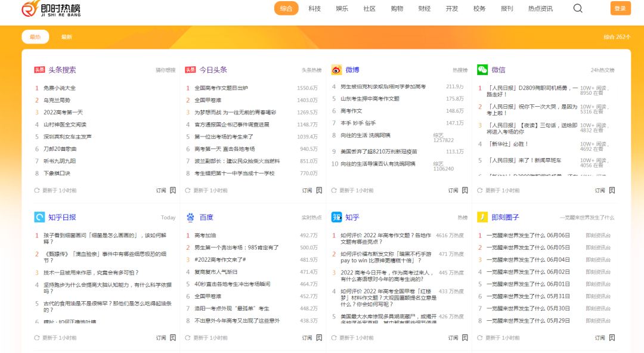
Task: Subscribe (订阅) to 头条搜索
Action: pyautogui.click(x=161, y=190)
